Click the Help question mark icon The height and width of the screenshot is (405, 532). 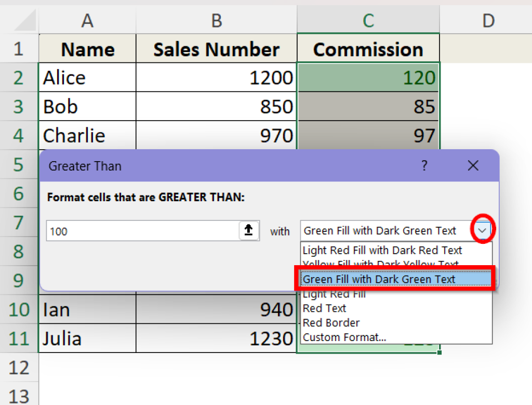coord(424,165)
